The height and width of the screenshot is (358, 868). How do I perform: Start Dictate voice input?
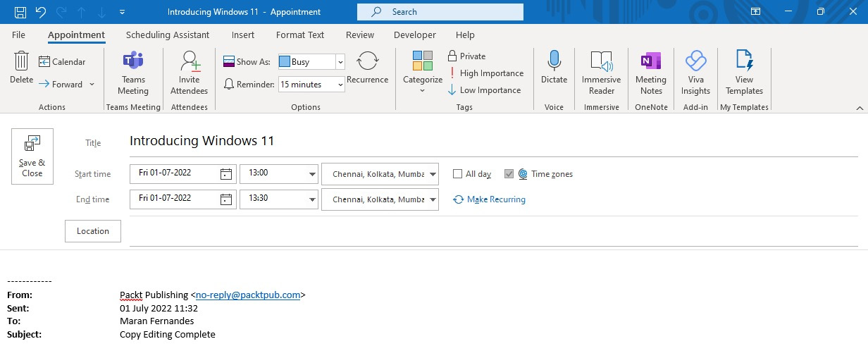(x=554, y=68)
